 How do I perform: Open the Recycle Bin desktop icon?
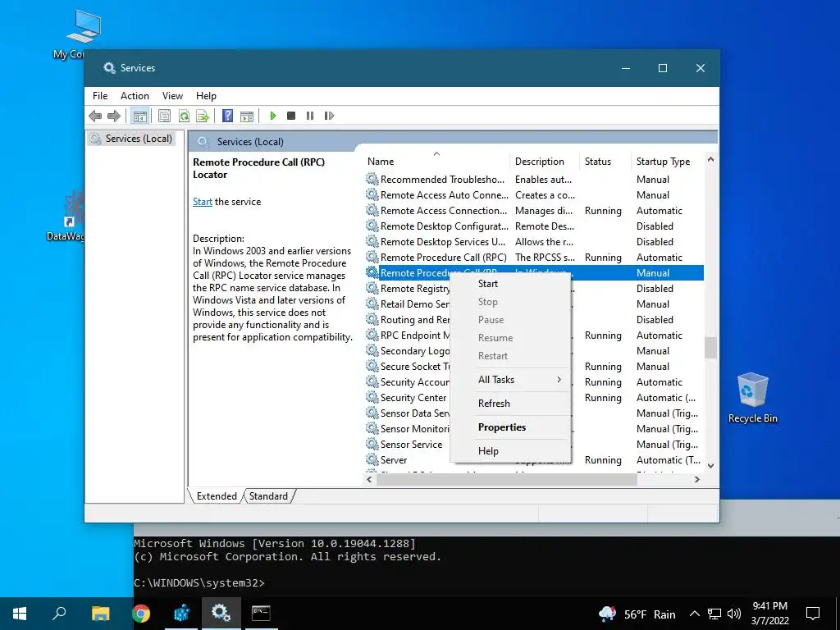point(753,399)
